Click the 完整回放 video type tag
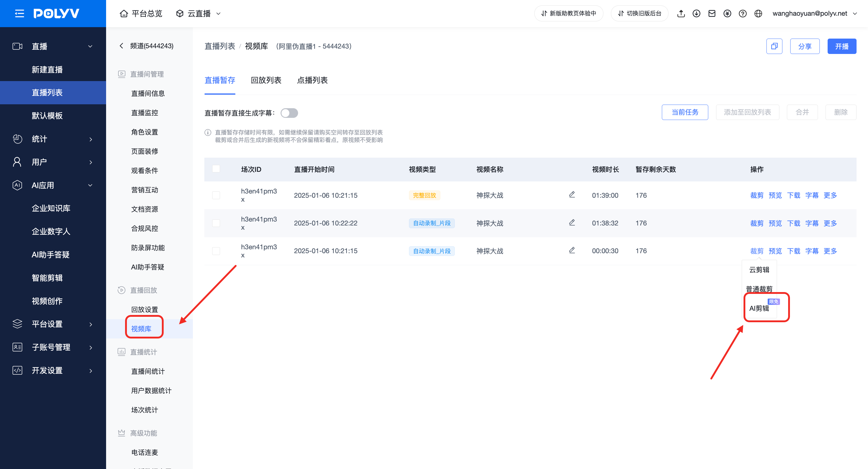 424,195
